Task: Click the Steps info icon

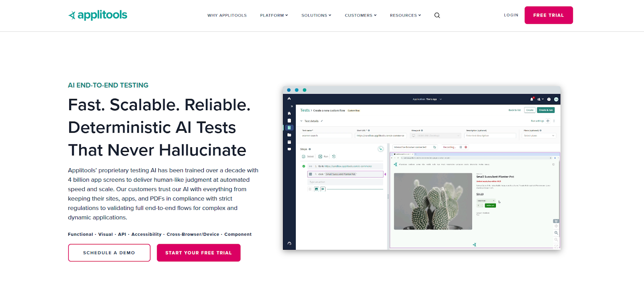Action: tap(310, 149)
